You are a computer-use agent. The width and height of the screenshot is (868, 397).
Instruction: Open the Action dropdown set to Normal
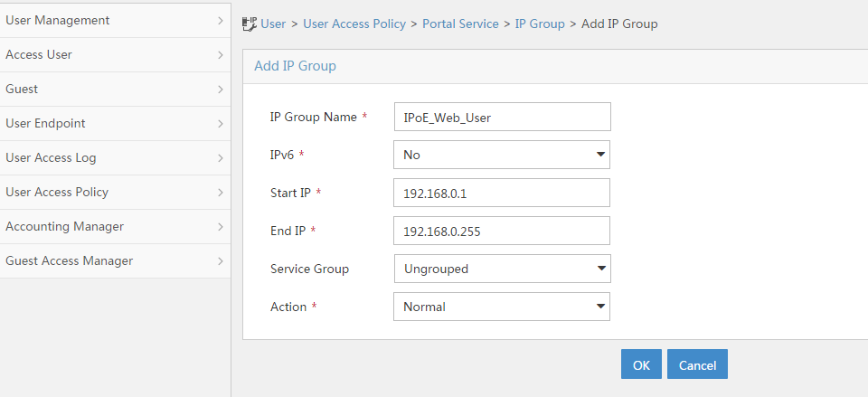pyautogui.click(x=502, y=307)
